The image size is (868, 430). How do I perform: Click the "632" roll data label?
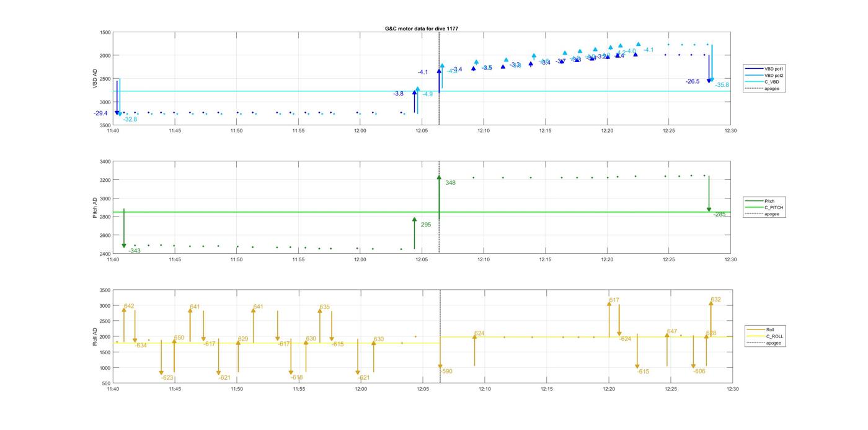(x=716, y=300)
